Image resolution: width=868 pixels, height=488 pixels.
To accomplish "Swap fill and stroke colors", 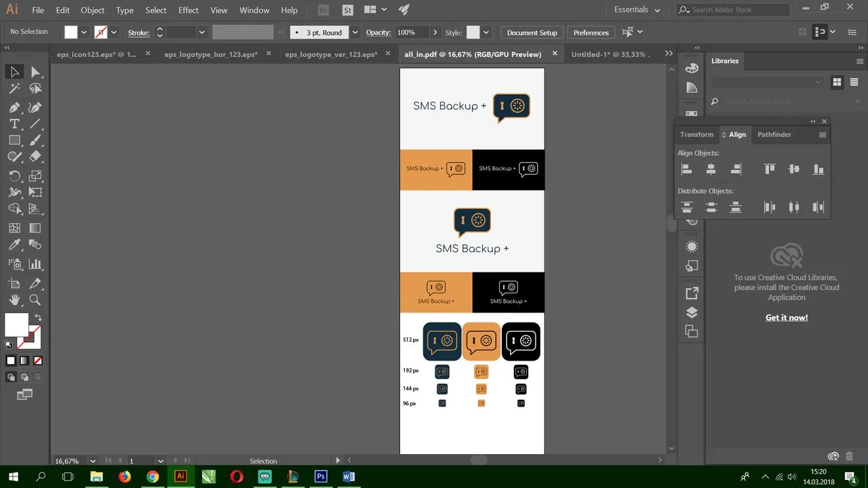I will tap(38, 318).
